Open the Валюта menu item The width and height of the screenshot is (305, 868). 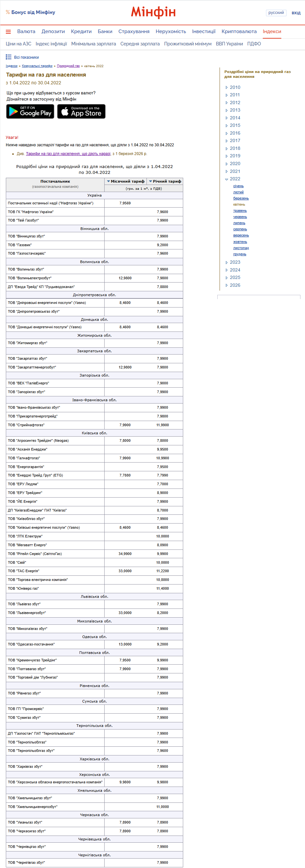click(x=26, y=32)
